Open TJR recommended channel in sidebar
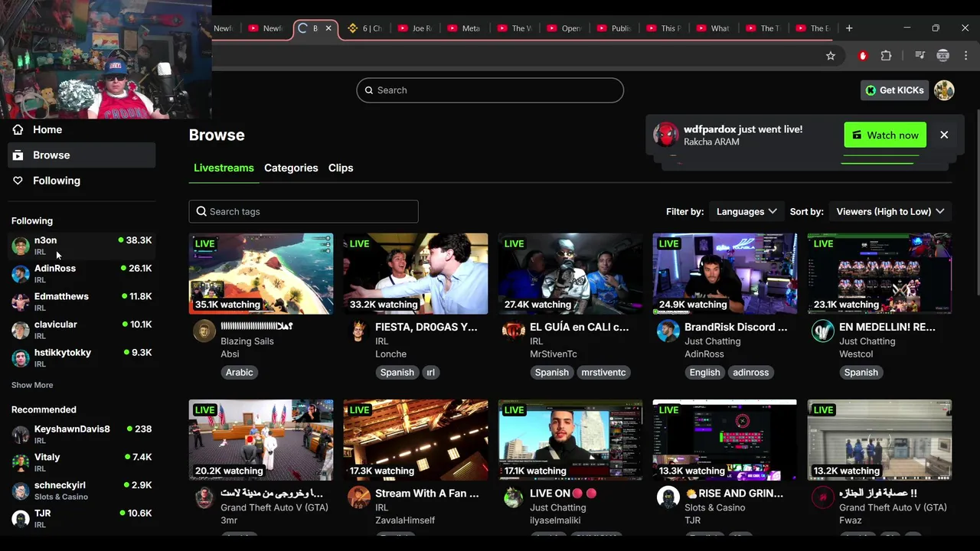Image resolution: width=980 pixels, height=551 pixels. click(82, 519)
